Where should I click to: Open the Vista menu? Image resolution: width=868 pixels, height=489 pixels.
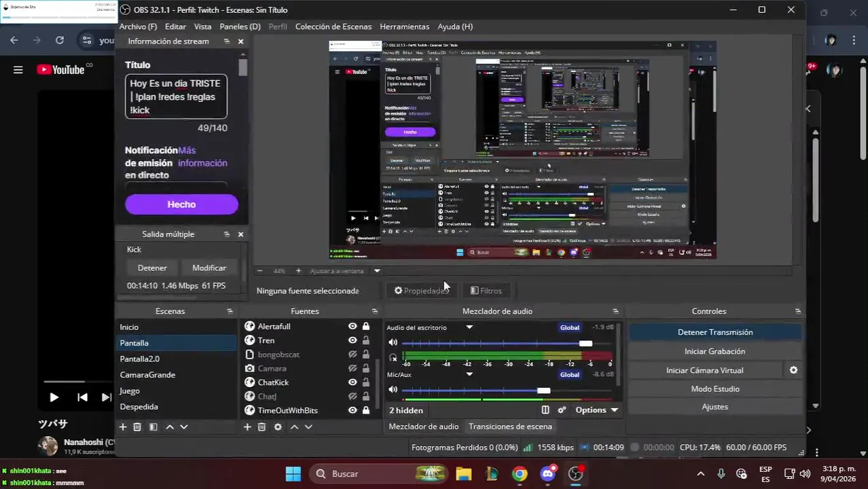coord(202,26)
